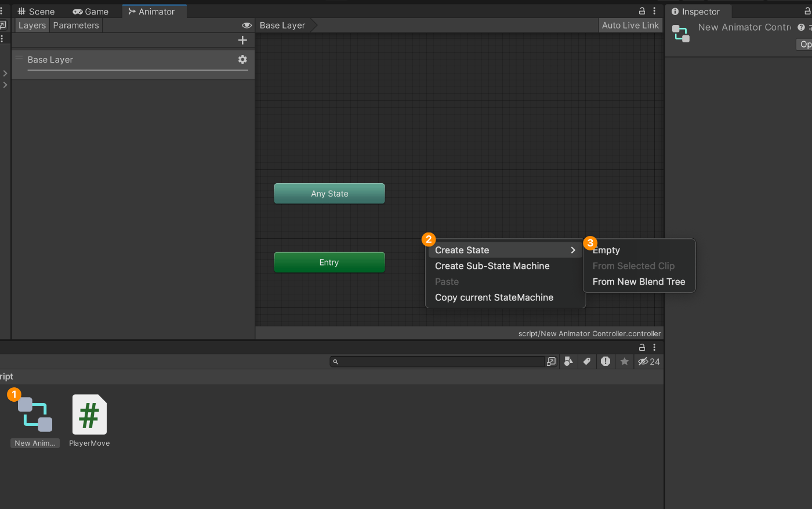This screenshot has height=509, width=812.
Task: Switch to the Game tab
Action: 90,12
